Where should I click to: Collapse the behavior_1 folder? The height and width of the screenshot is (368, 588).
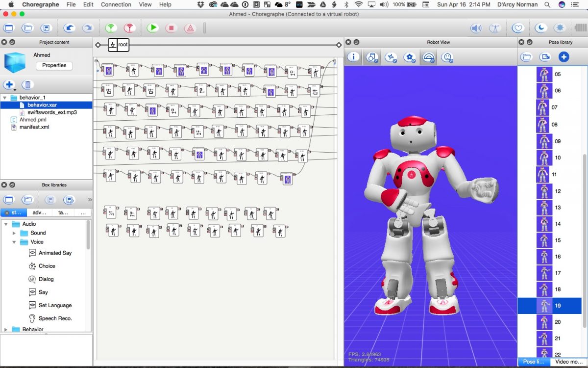click(4, 98)
